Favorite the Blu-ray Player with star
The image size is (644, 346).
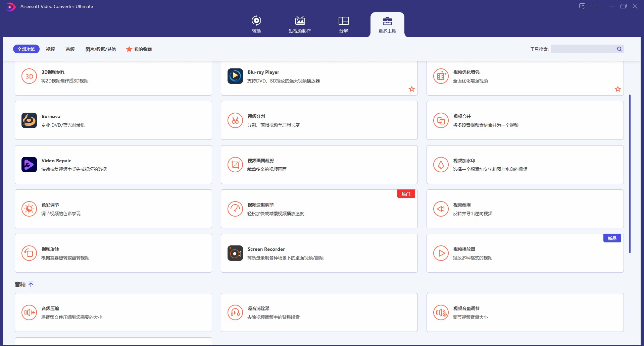412,89
